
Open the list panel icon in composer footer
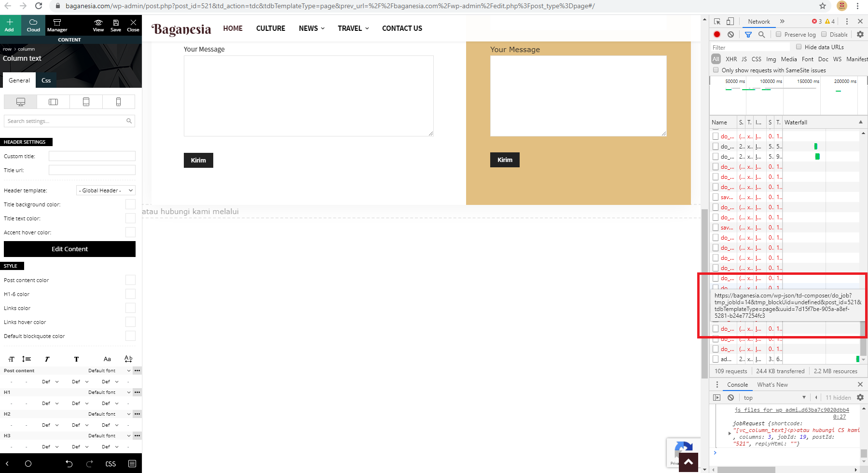pos(132,464)
